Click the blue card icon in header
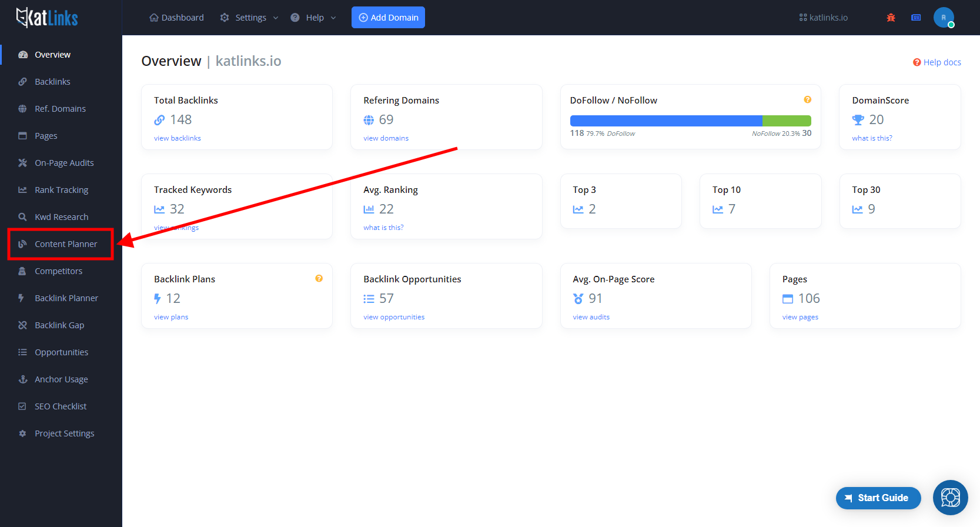Viewport: 980px width, 527px height. 916,18
